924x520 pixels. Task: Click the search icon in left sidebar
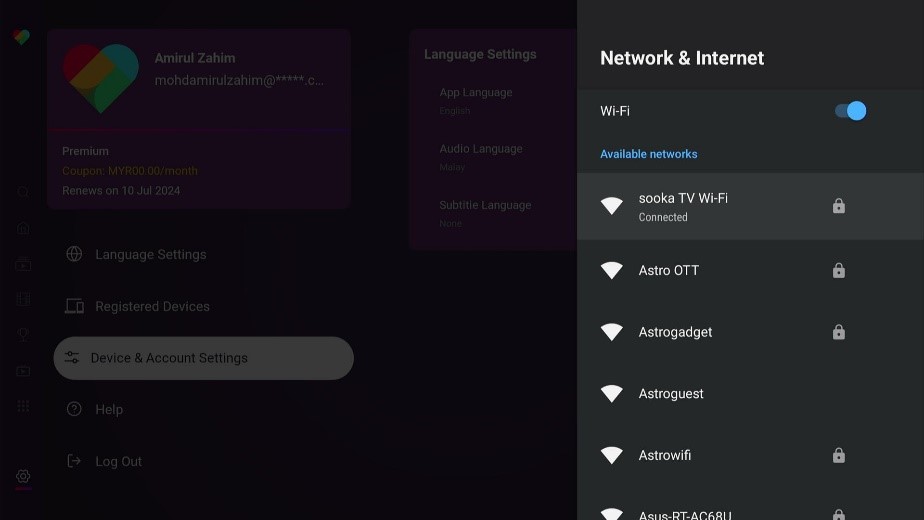(23, 192)
